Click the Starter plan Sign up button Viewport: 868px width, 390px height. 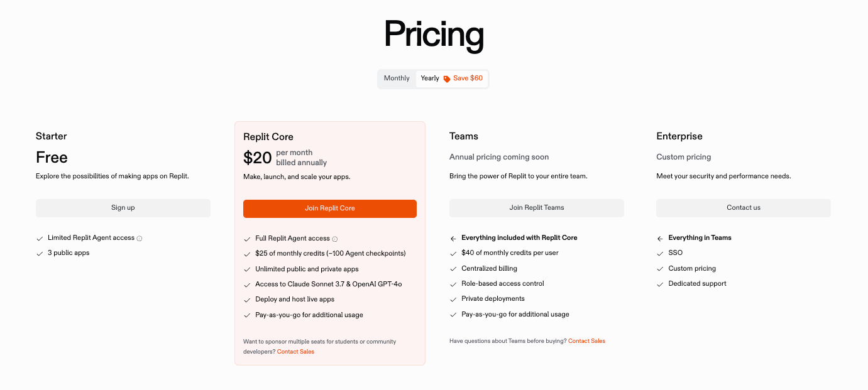point(123,208)
